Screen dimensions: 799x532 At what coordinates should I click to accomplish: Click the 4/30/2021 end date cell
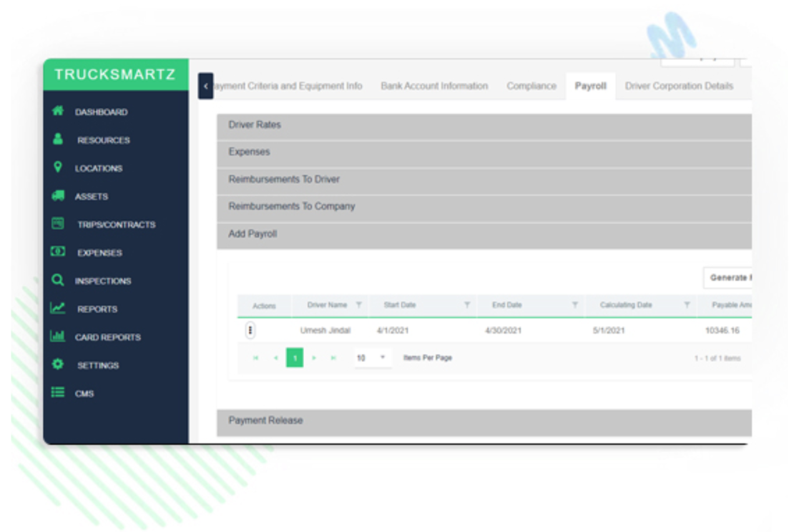503,331
